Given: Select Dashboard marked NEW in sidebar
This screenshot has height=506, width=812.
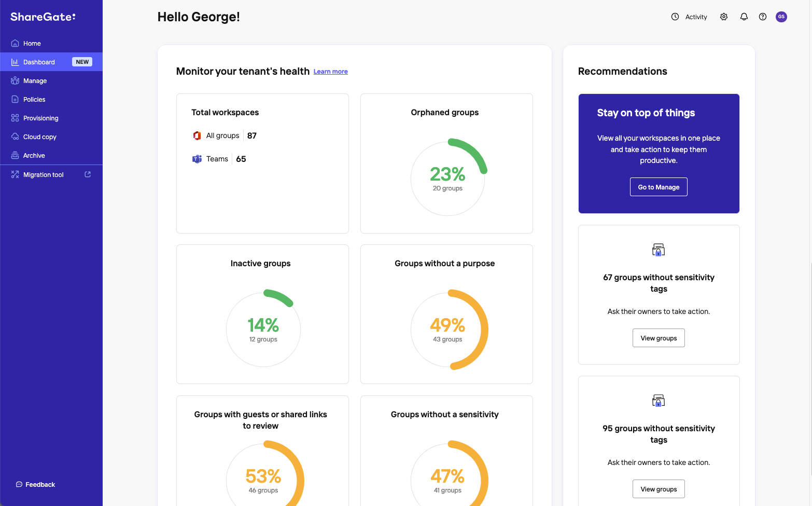Looking at the screenshot, I should click(x=39, y=62).
